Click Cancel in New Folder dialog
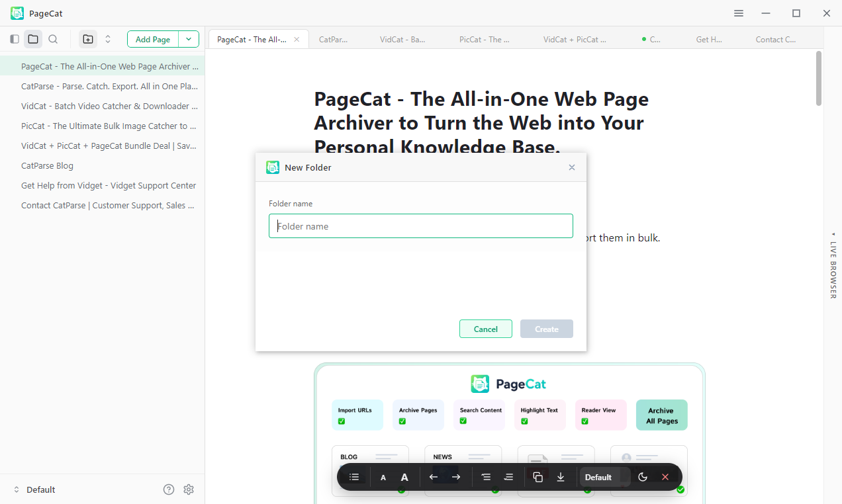The width and height of the screenshot is (842, 504). 486,329
